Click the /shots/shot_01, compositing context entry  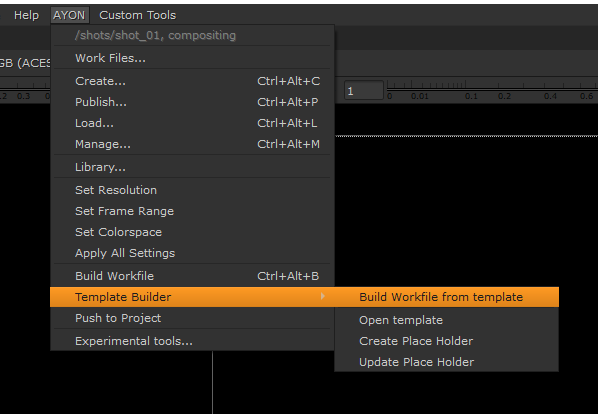point(192,35)
